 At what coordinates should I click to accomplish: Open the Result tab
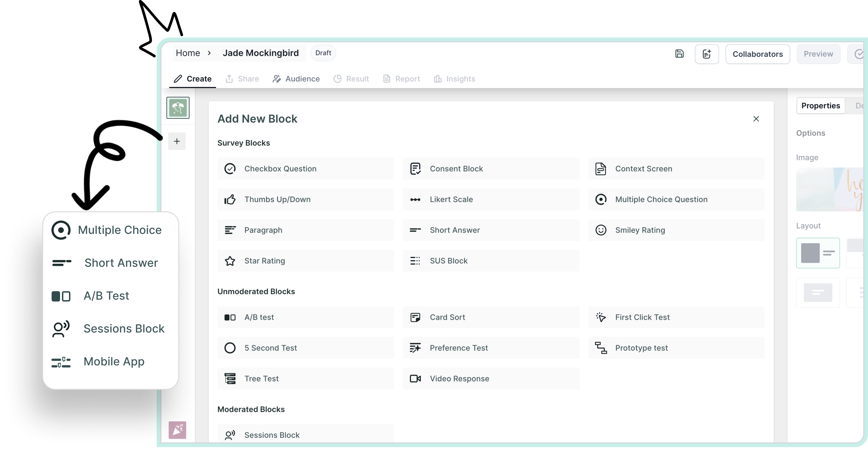point(351,79)
